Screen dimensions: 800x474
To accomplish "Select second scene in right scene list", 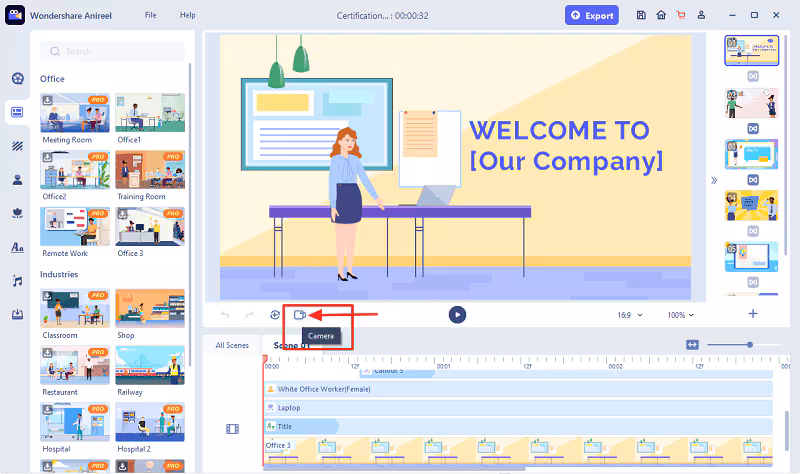I will (x=752, y=103).
